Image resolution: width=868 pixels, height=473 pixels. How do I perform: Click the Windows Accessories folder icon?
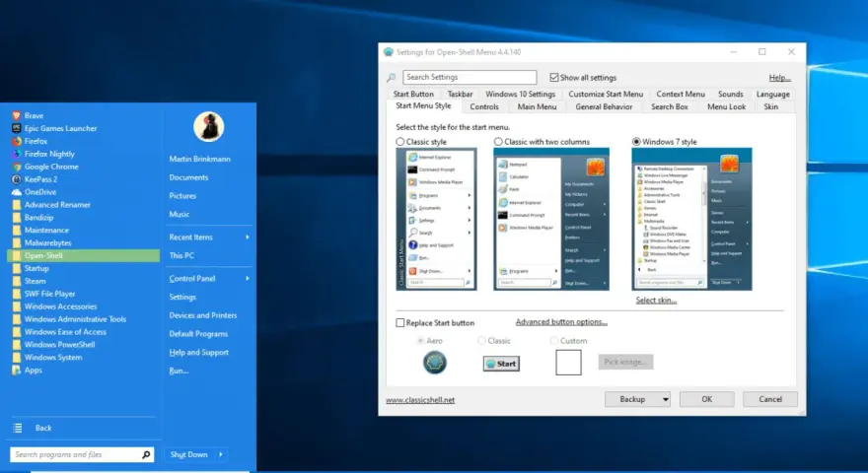(17, 306)
